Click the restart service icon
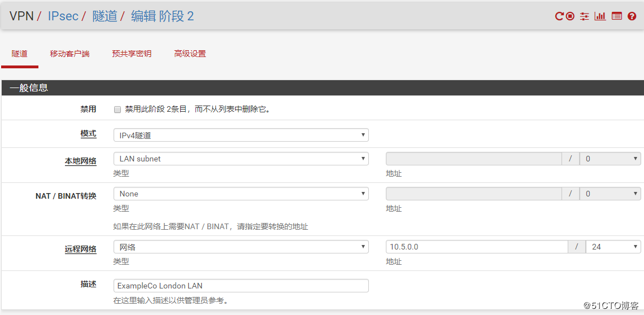Screen dimensions: 644x315 point(559,16)
